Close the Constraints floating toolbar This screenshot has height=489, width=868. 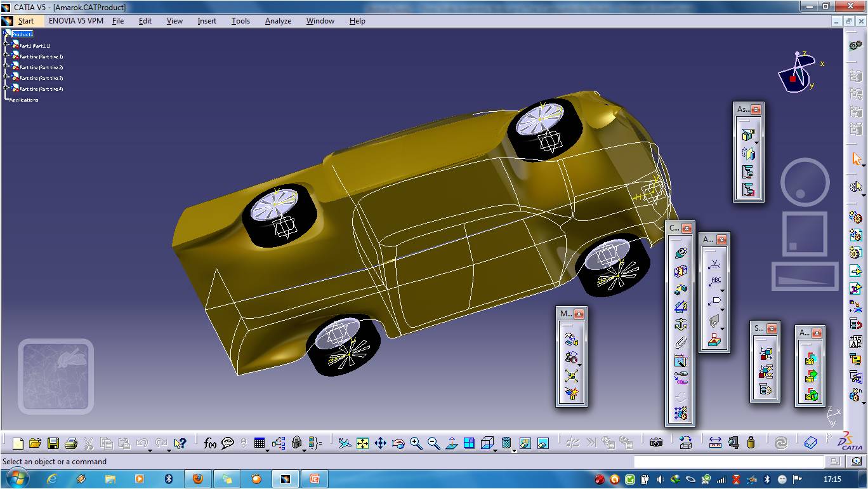[x=687, y=229]
